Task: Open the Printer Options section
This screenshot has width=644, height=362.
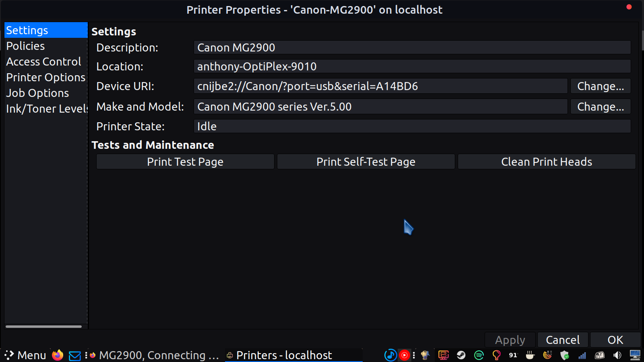Action: tap(46, 77)
